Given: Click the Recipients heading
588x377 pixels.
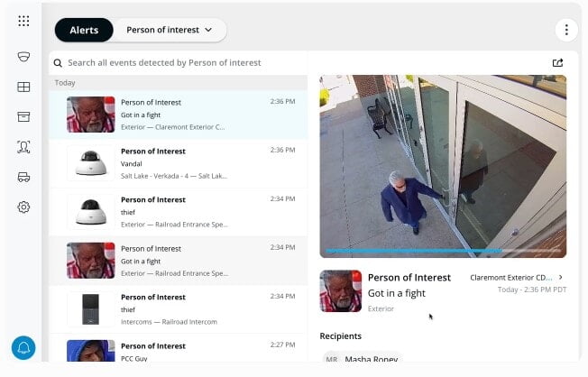Looking at the screenshot, I should click(341, 336).
